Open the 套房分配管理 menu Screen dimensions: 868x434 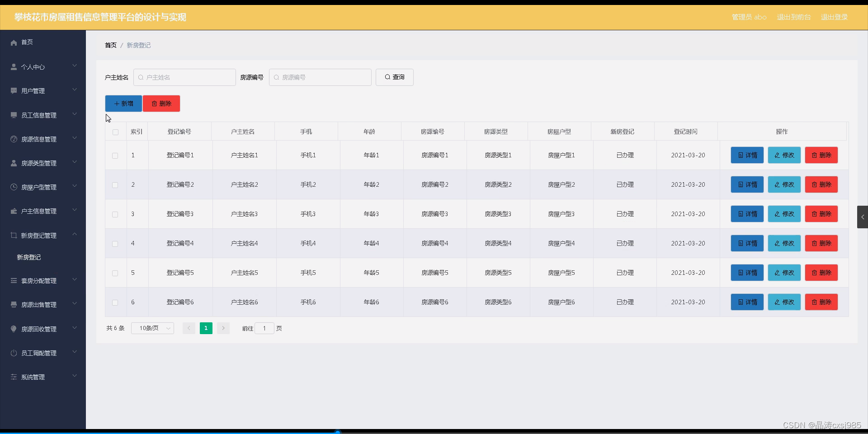(x=43, y=281)
